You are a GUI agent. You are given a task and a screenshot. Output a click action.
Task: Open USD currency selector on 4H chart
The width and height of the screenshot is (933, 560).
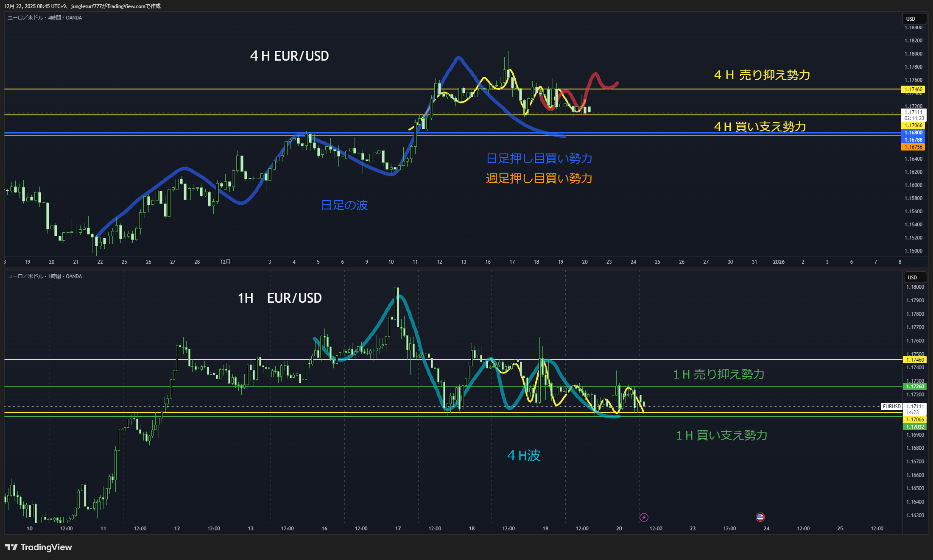click(x=913, y=19)
